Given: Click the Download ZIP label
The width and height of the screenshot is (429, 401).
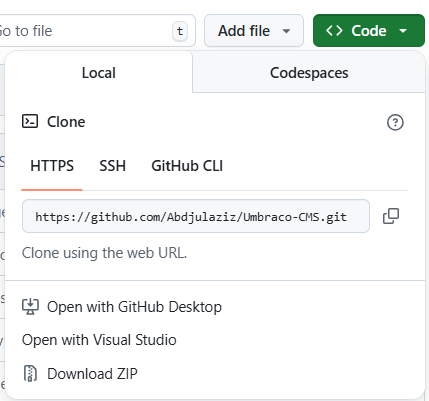Looking at the screenshot, I should [x=92, y=374].
